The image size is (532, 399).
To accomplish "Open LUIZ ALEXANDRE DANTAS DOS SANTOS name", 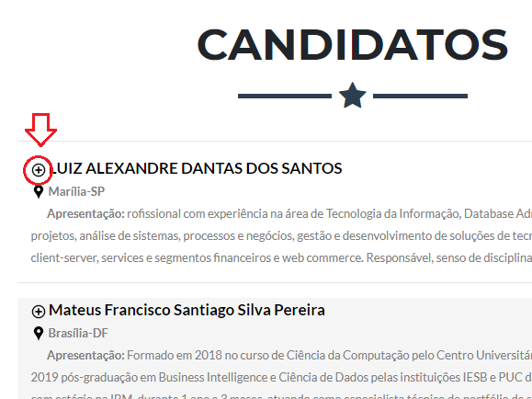I will (196, 168).
